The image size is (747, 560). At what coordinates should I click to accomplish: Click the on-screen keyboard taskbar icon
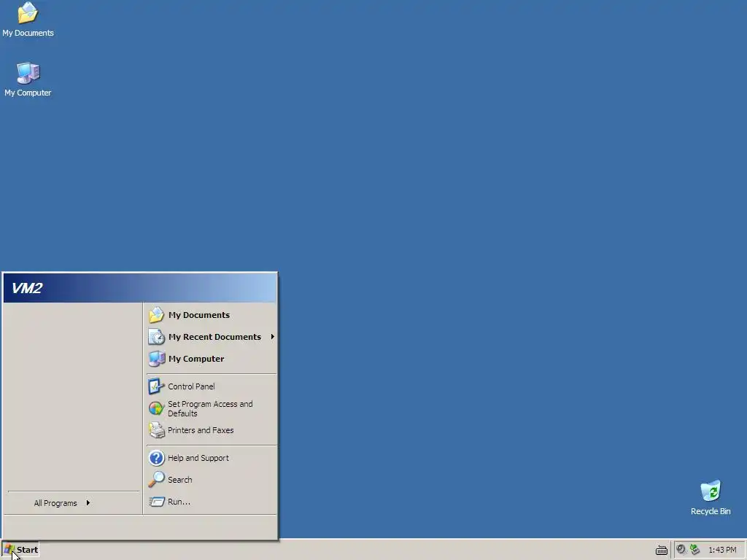click(x=661, y=550)
